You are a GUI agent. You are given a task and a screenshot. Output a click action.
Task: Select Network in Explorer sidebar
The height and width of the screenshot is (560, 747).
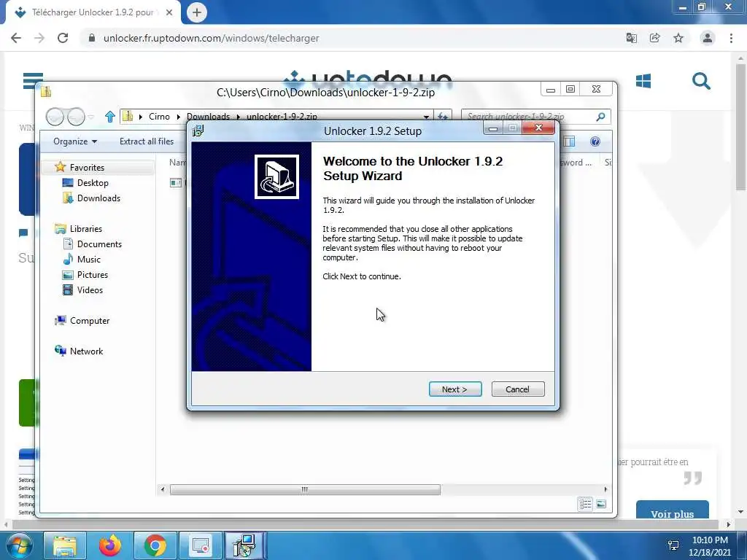tap(86, 351)
